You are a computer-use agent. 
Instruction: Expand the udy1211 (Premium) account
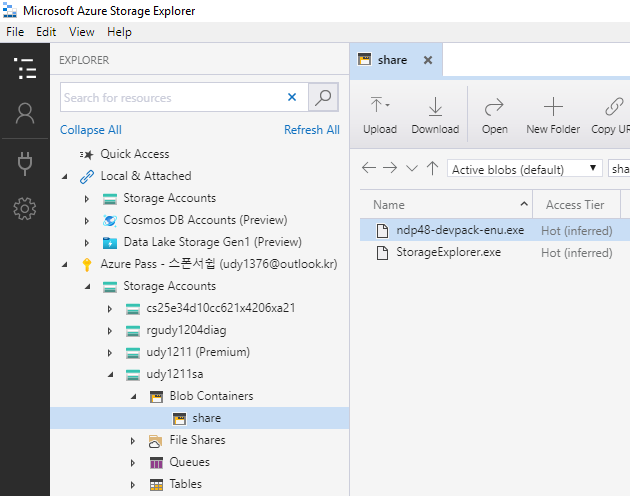(110, 353)
